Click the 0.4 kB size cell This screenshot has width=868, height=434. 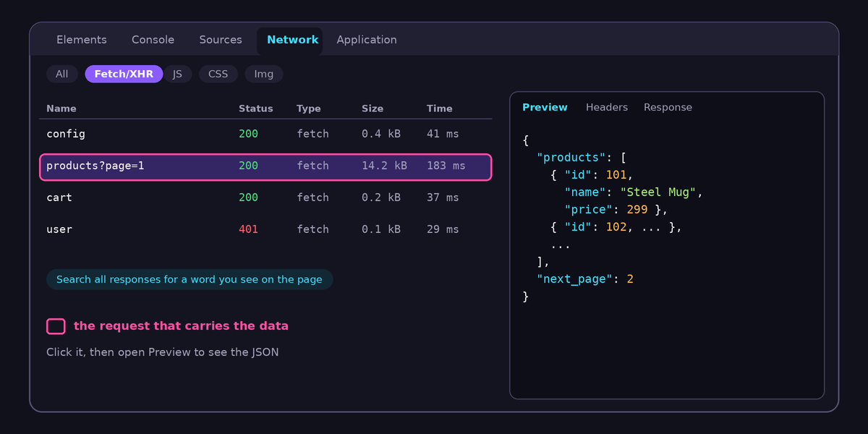click(381, 134)
